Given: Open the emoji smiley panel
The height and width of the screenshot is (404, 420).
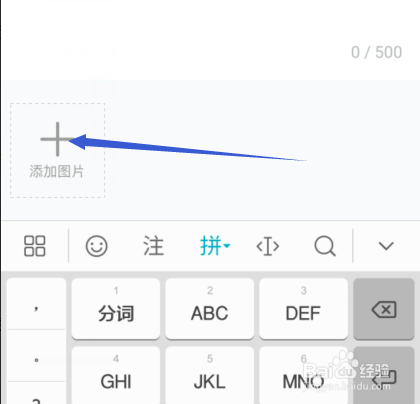Looking at the screenshot, I should pos(97,246).
